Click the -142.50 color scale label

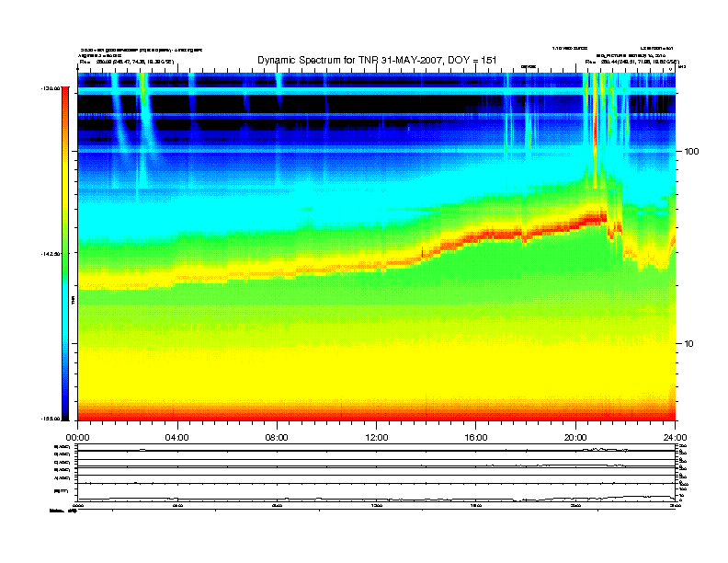(x=51, y=254)
